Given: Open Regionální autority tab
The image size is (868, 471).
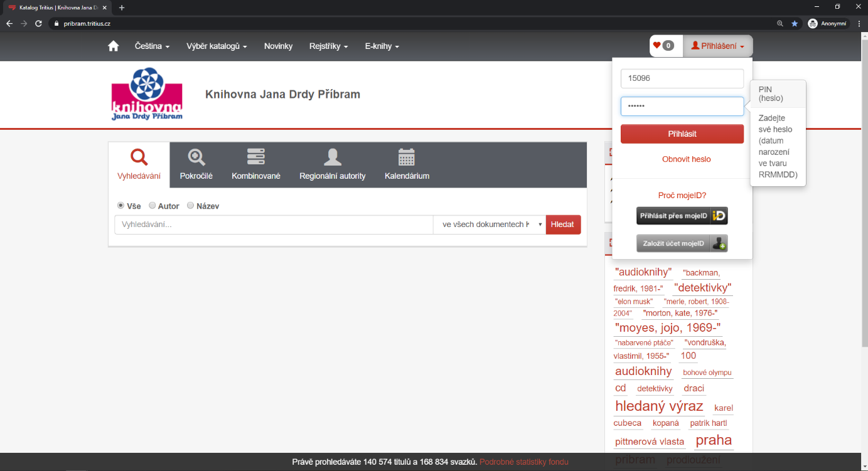Looking at the screenshot, I should pos(333,164).
